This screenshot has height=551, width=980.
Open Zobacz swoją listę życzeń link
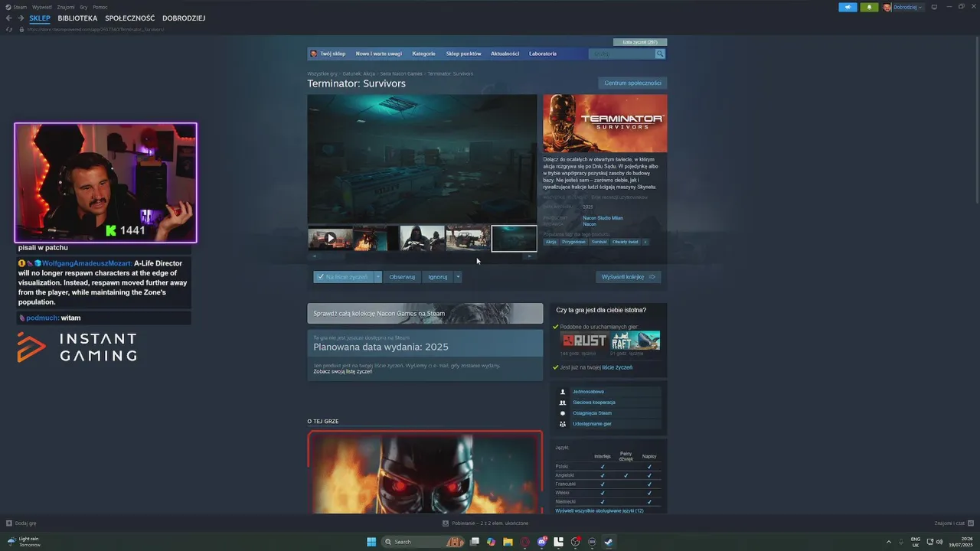[343, 371]
